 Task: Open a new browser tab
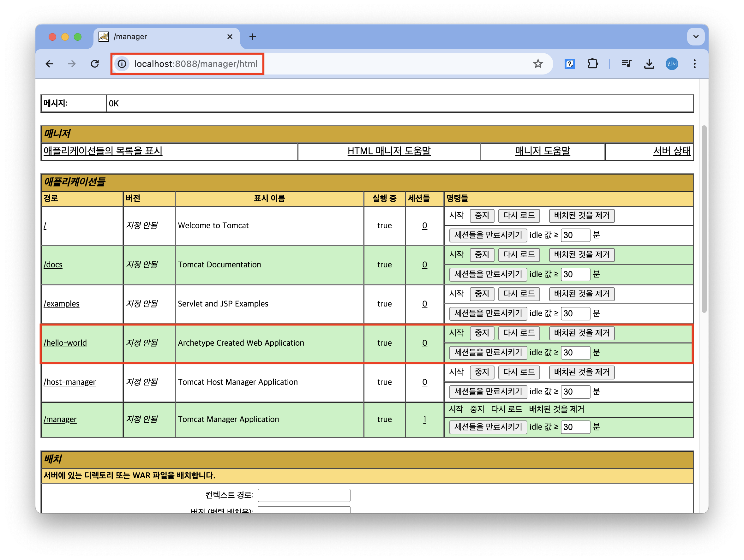click(253, 37)
